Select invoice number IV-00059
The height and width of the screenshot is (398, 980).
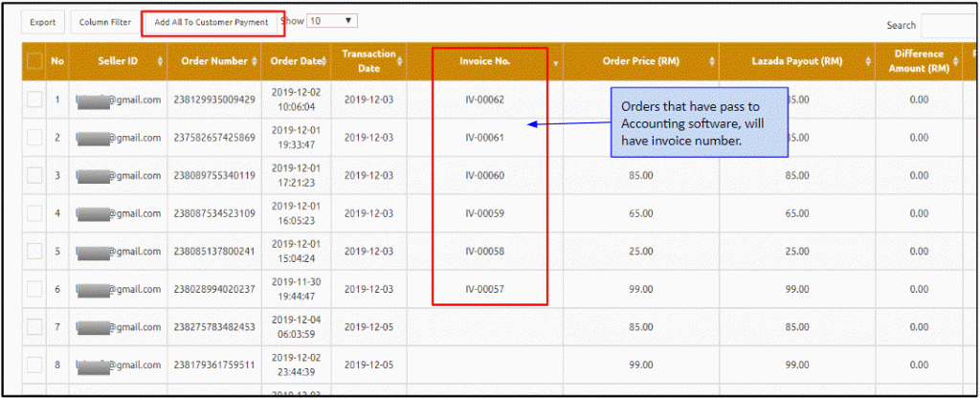(x=485, y=213)
